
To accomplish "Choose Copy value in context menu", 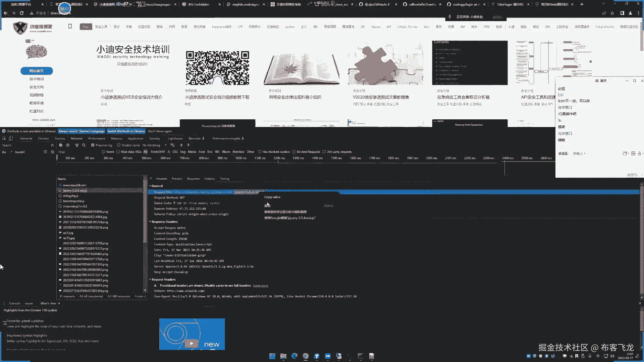I will pyautogui.click(x=272, y=197).
